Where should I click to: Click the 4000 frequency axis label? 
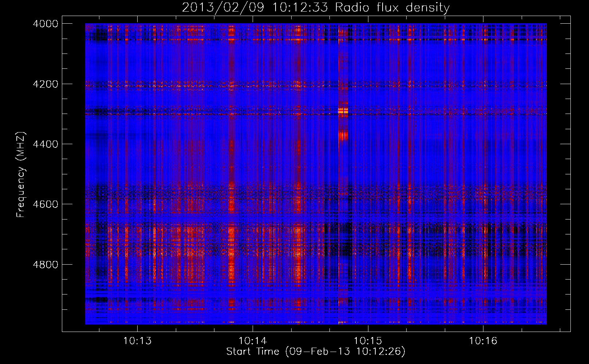(46, 24)
